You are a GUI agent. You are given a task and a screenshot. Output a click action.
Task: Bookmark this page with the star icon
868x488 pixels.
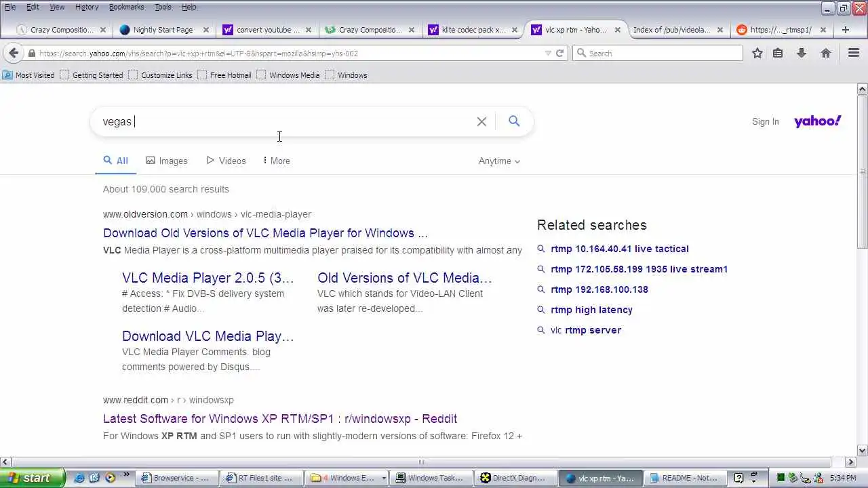(x=757, y=53)
